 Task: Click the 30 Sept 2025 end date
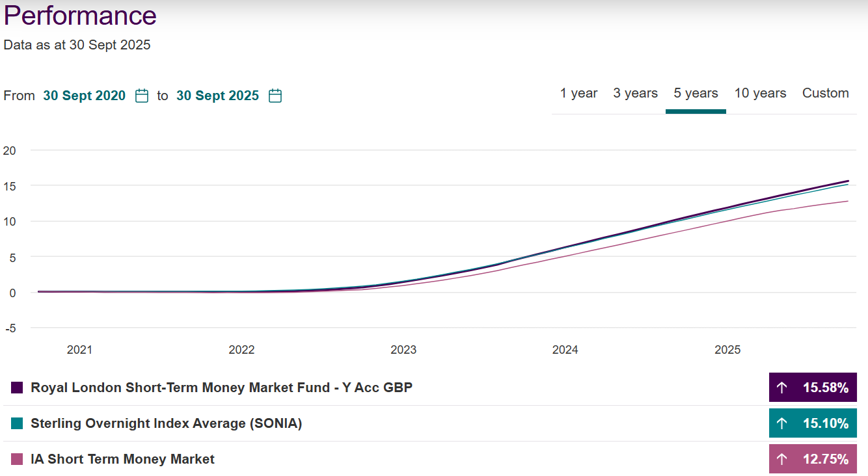point(217,96)
